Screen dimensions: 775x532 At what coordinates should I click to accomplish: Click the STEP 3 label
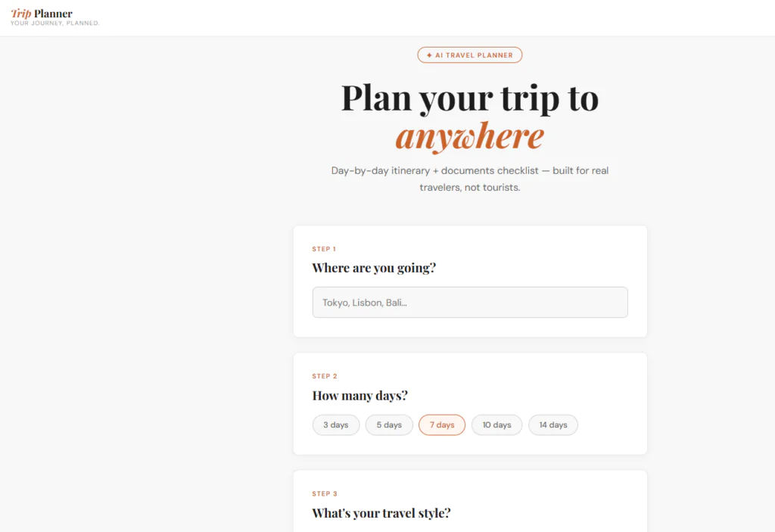click(x=325, y=493)
